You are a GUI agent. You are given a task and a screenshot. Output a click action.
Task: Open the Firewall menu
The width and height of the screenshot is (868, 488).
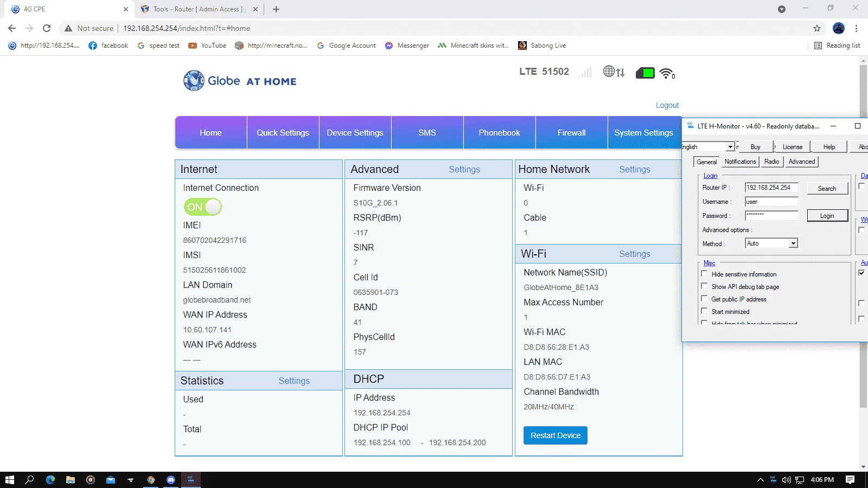[571, 133]
